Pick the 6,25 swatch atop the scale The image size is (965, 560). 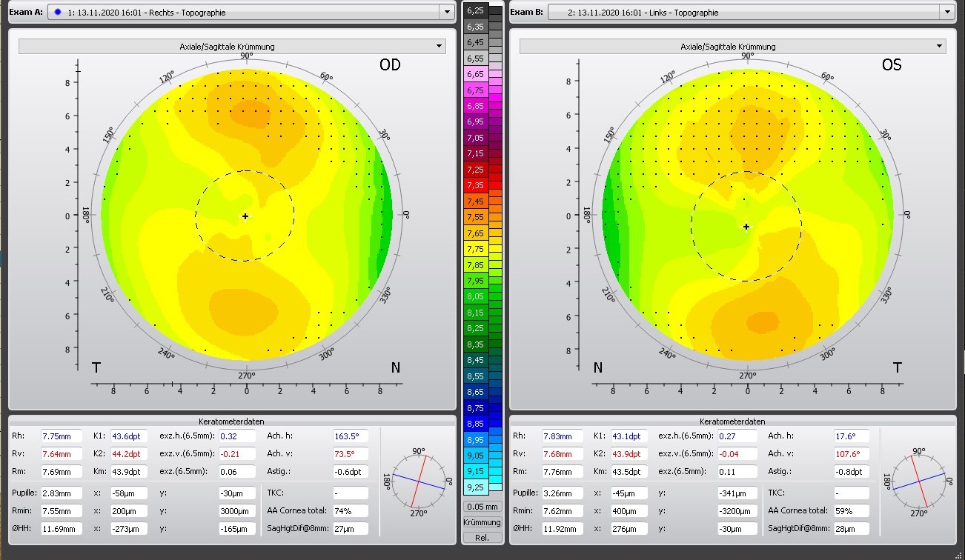[x=475, y=10]
